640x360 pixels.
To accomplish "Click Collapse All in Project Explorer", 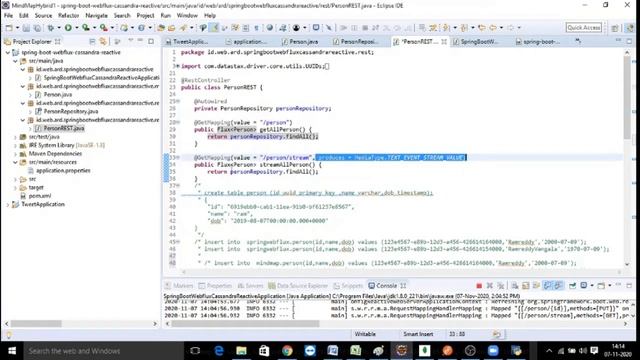I will [92, 42].
